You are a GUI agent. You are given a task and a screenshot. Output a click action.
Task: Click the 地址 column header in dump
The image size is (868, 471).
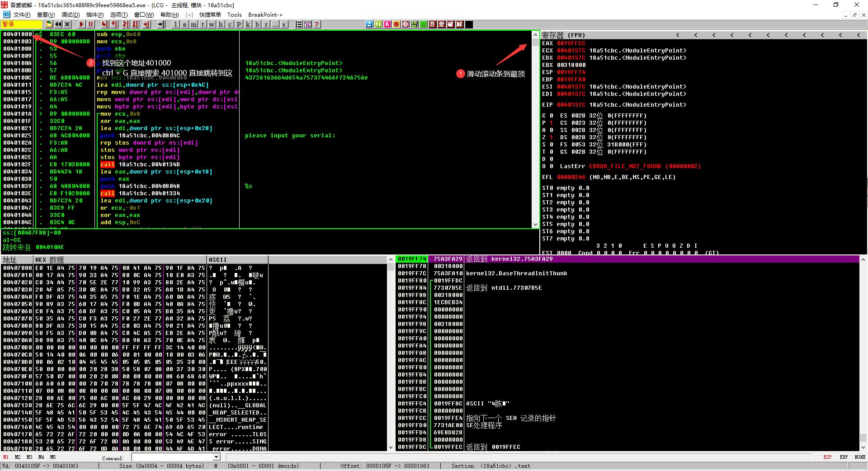(x=17, y=259)
